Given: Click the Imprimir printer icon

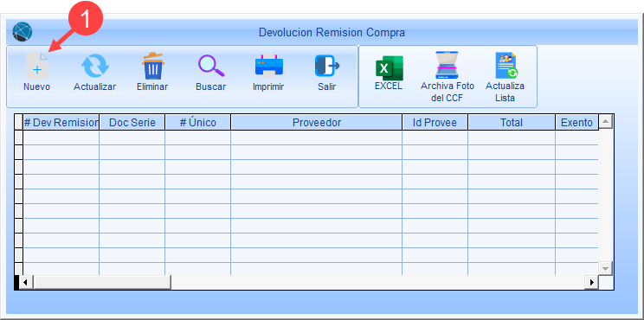Looking at the screenshot, I should [269, 66].
